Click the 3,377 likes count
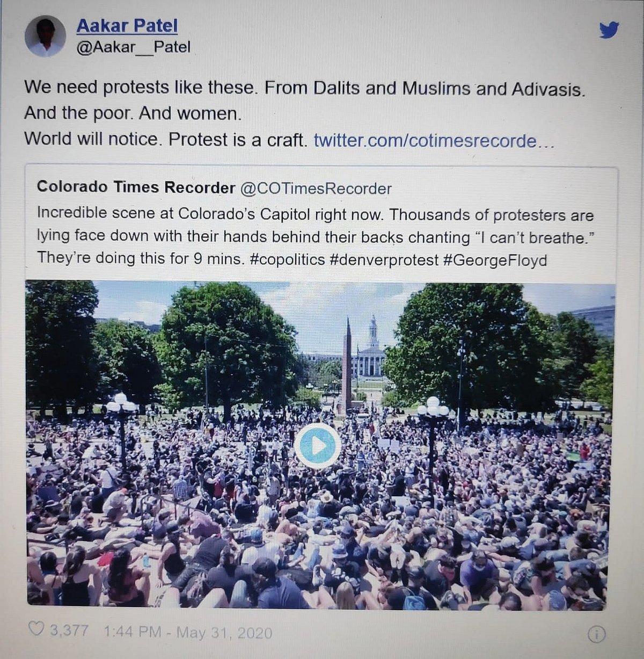This screenshot has height=659, width=644. 69,629
